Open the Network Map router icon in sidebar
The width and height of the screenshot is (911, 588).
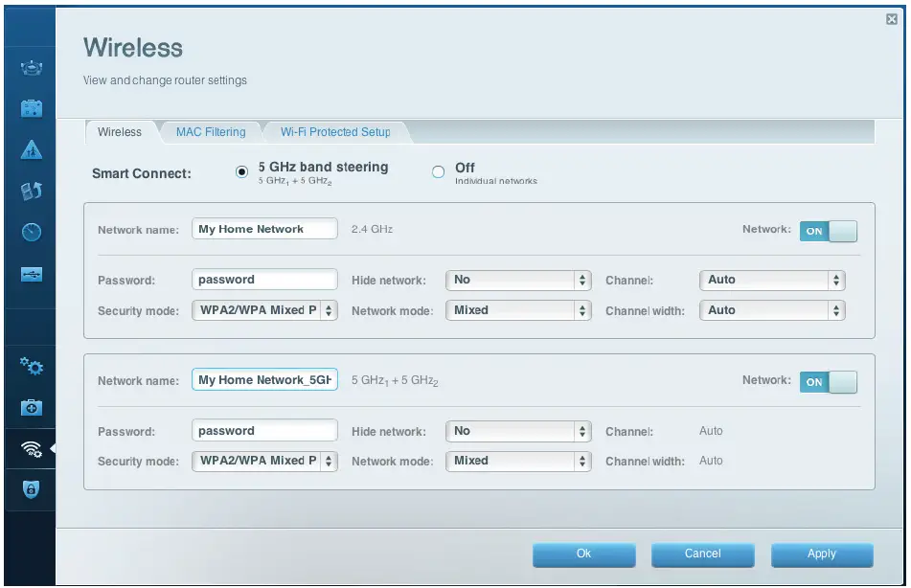pyautogui.click(x=32, y=69)
